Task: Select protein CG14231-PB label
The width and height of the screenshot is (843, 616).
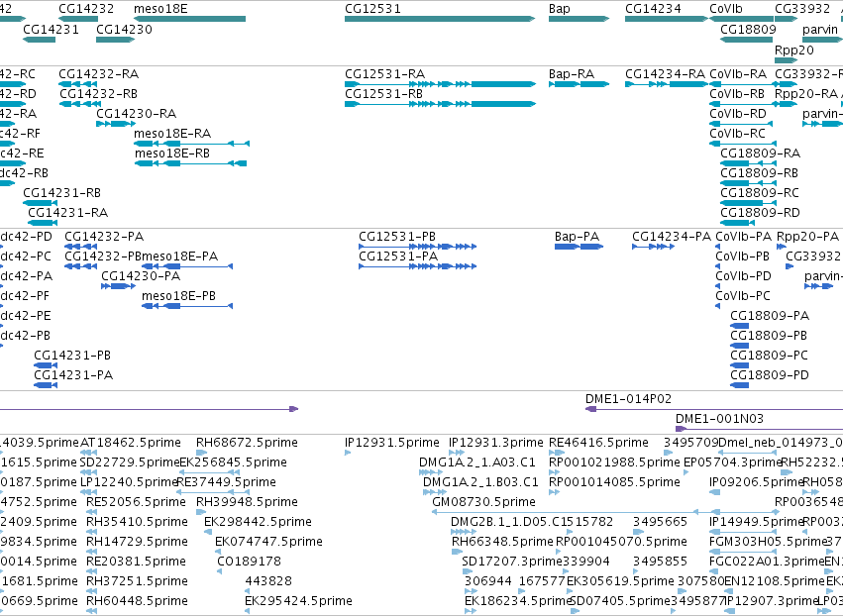Action: [x=72, y=356]
